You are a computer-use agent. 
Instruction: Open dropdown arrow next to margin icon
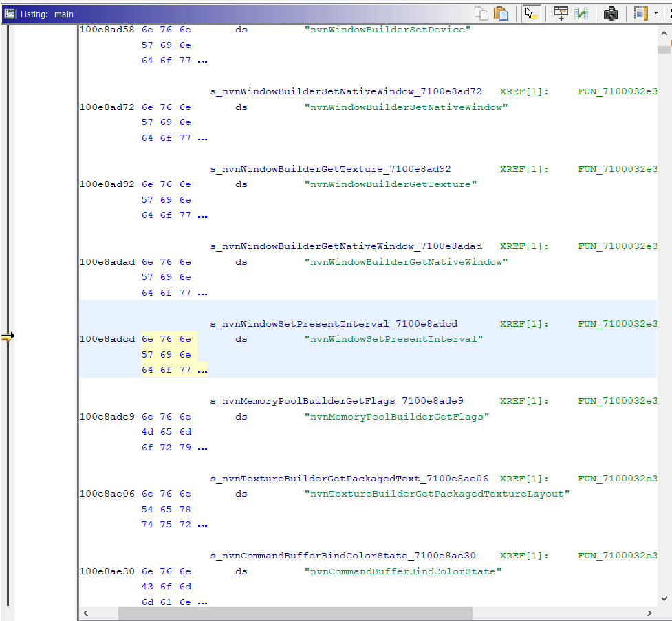coord(656,13)
